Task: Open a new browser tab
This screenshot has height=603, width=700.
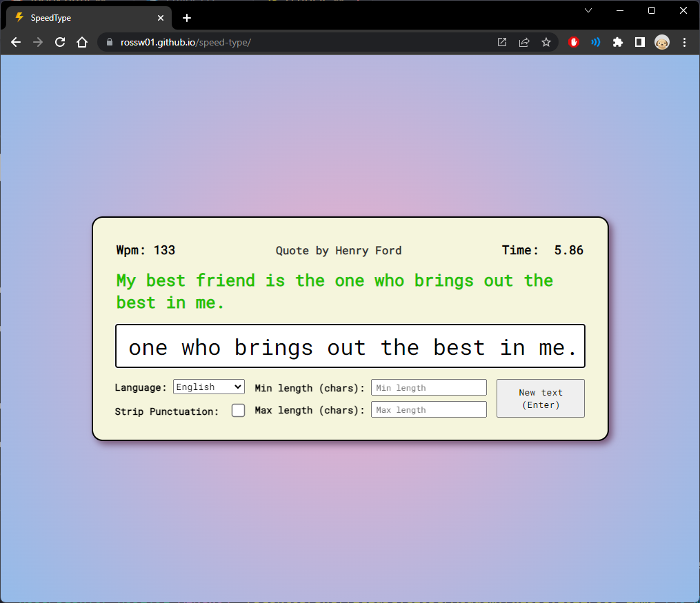Action: (x=187, y=18)
